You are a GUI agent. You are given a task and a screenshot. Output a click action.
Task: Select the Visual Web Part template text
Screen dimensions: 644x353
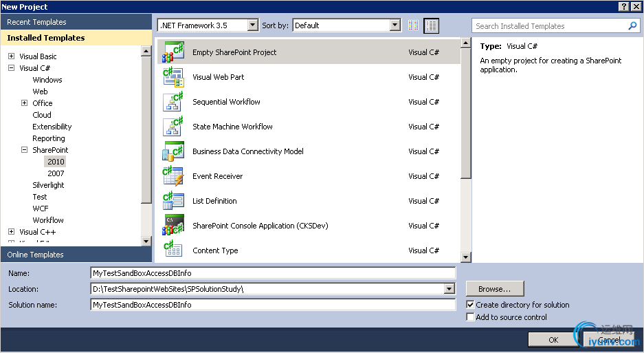tap(218, 77)
